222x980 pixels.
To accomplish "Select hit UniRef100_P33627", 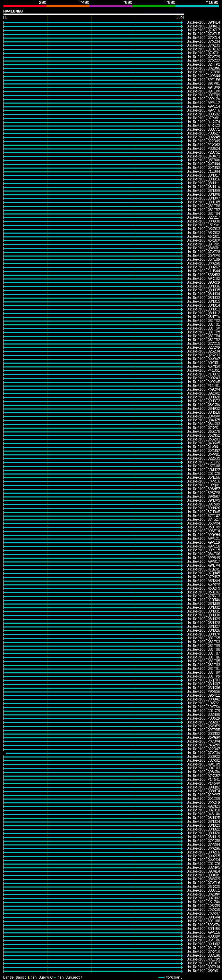I will [x=203, y=133].
